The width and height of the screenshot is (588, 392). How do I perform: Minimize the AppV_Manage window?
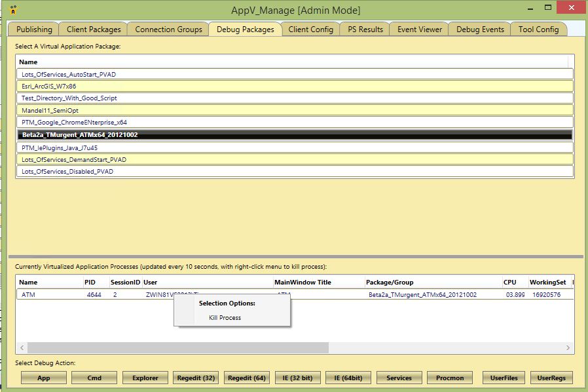530,9
